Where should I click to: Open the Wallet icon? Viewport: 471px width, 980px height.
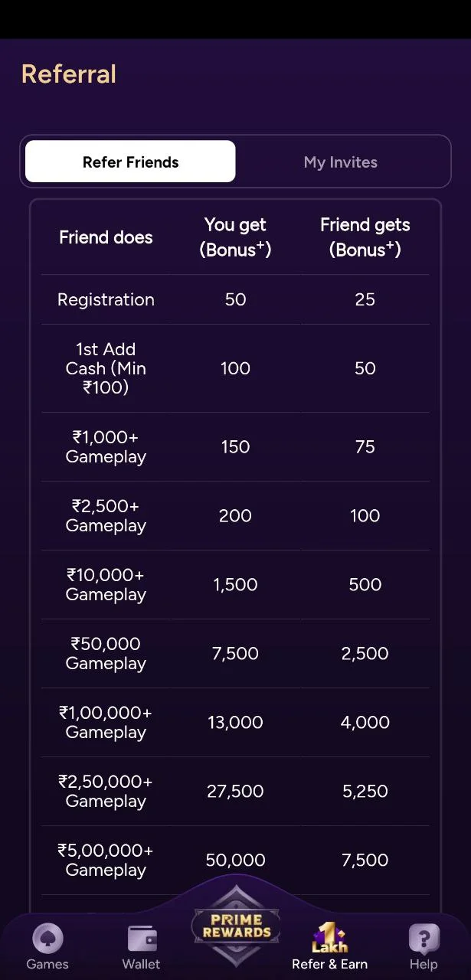pyautogui.click(x=142, y=939)
